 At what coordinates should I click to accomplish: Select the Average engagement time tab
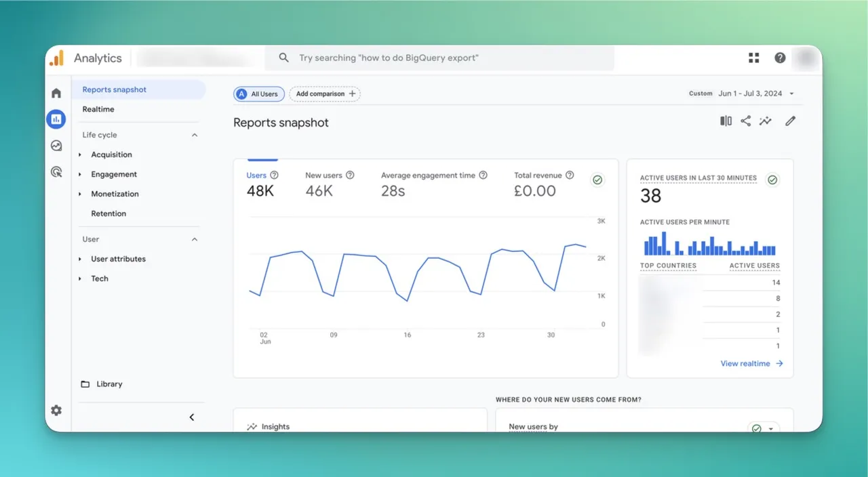click(x=434, y=184)
